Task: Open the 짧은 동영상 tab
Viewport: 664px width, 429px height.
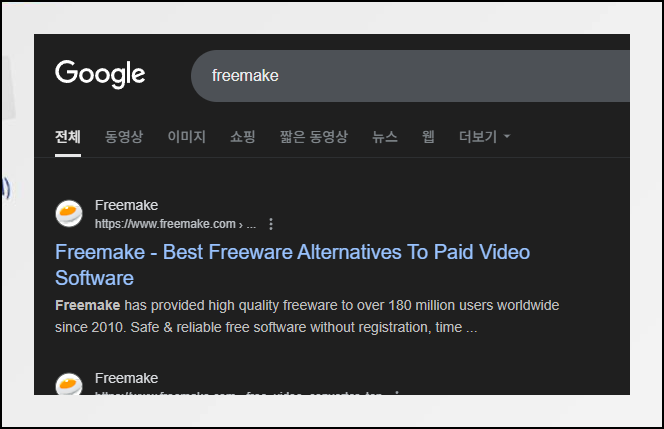Action: tap(314, 137)
